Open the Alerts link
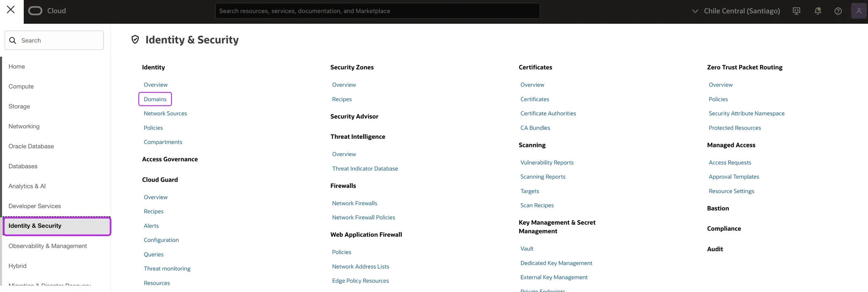 (151, 226)
